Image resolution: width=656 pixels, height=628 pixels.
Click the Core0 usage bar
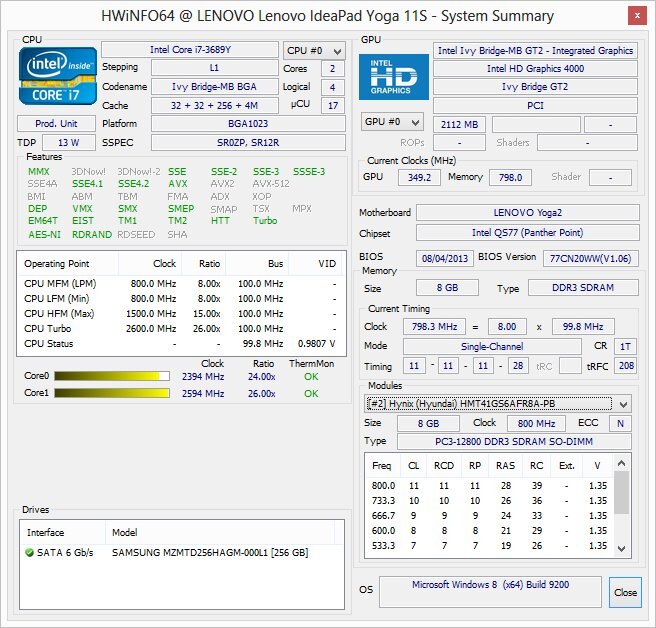(x=112, y=376)
